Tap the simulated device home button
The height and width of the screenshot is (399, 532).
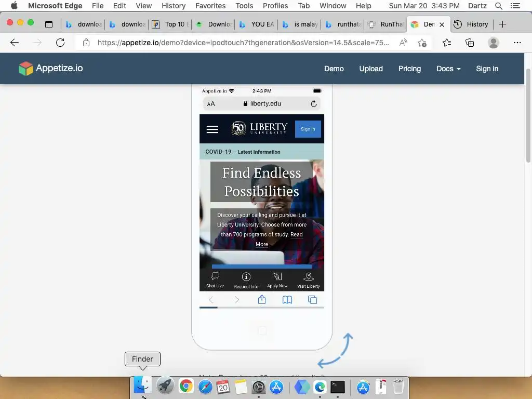click(262, 331)
